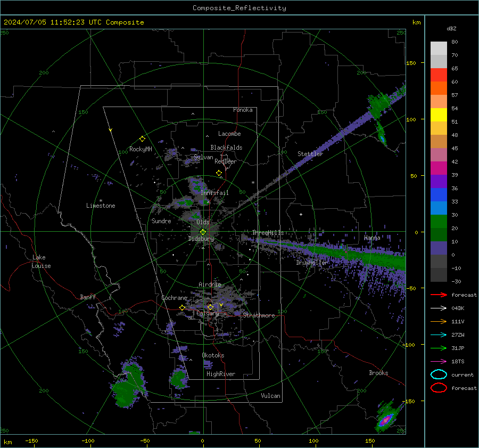Click the Ponoka town label
Viewport: 479px width, 448px height.
[243, 110]
